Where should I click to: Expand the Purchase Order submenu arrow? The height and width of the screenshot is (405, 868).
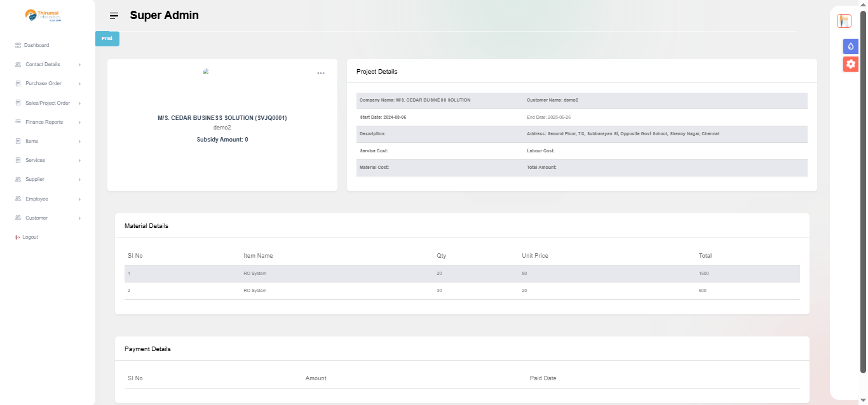click(79, 84)
